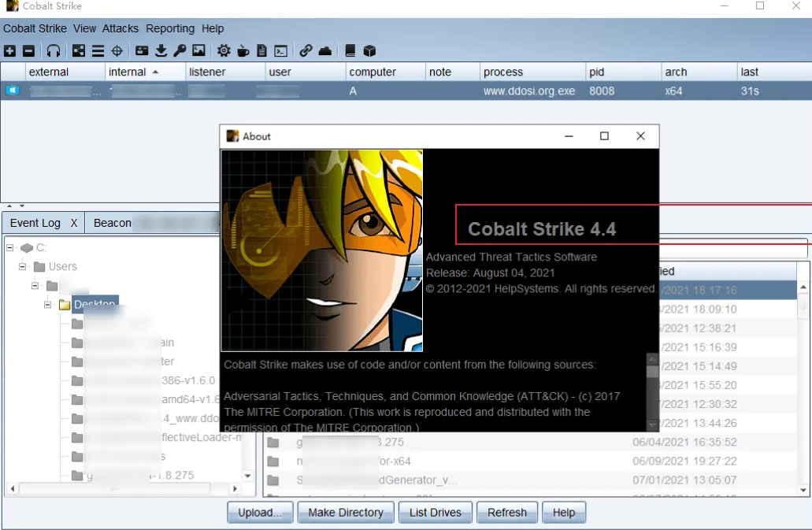Viewport: 812px width, 530px height.
Task: Sort sessions by last column header
Action: point(774,72)
